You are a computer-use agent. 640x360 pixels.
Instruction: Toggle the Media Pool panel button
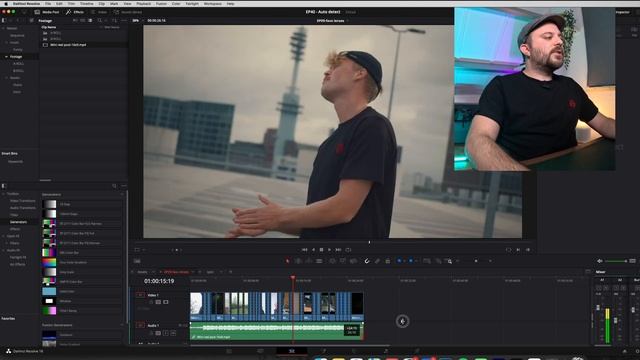click(x=47, y=12)
